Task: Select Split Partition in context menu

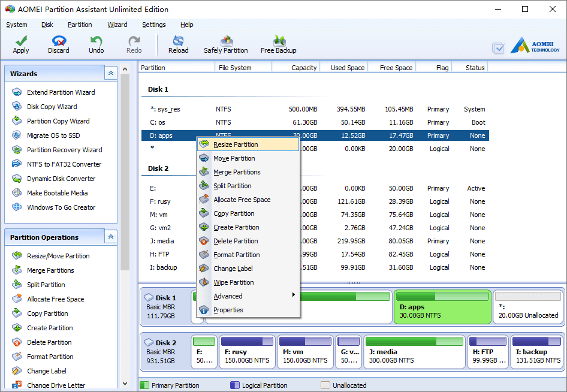Action: point(248,186)
